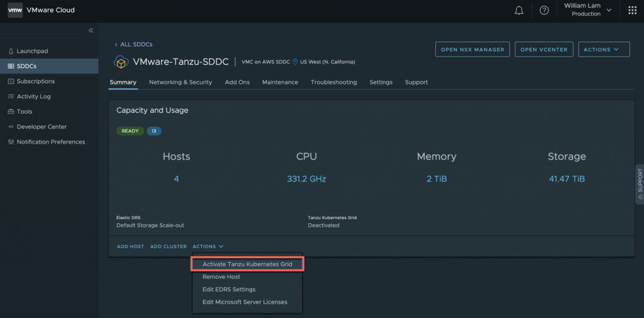Go back via All SDDCs link

click(x=133, y=45)
